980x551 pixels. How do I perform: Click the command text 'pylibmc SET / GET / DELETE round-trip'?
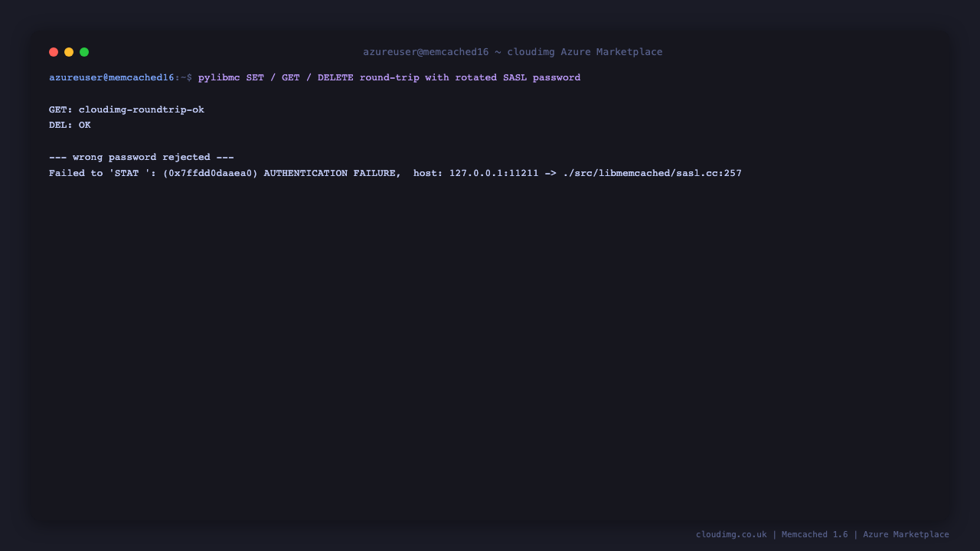pyautogui.click(x=309, y=77)
